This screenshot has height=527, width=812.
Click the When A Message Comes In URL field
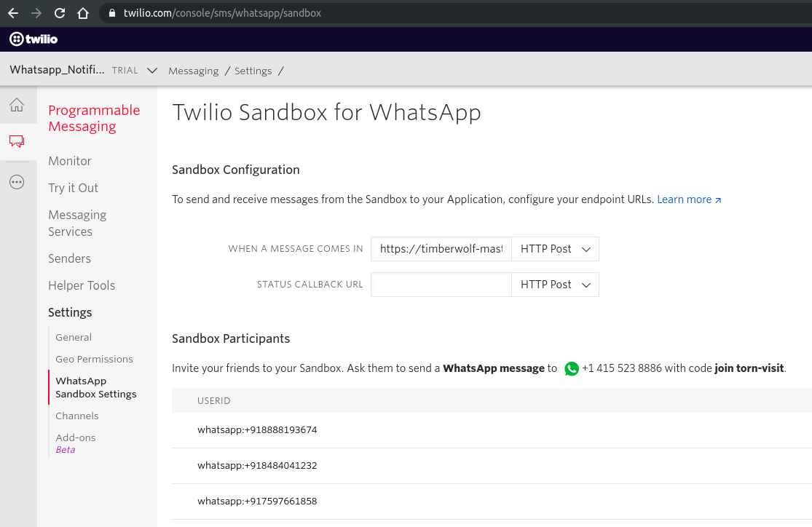pos(441,249)
